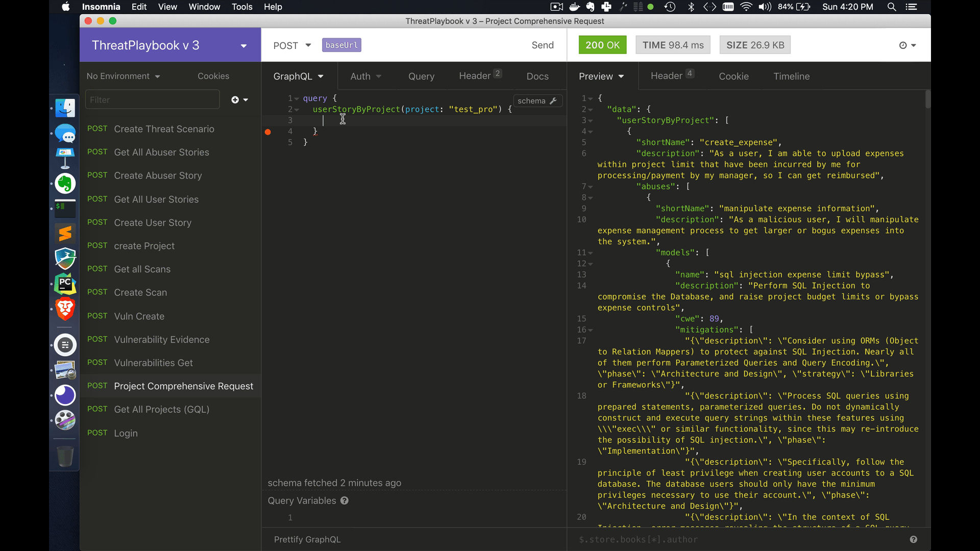
Task: Switch to the Timeline response tab
Action: [791, 76]
